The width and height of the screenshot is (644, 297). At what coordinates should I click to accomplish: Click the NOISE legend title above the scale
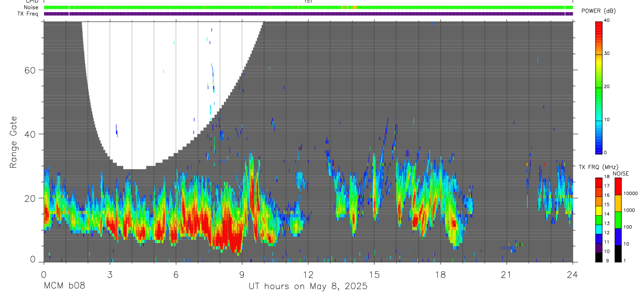click(621, 173)
